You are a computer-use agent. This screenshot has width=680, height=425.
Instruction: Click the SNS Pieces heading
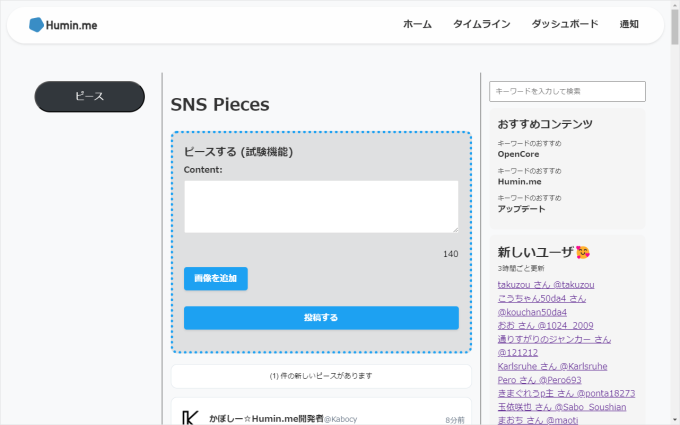click(x=220, y=105)
